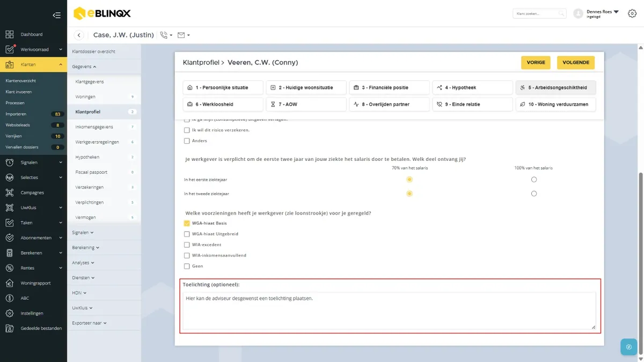
Task: Uncheck the 'WGA-hiaat Basis' checkbox
Action: click(x=187, y=223)
